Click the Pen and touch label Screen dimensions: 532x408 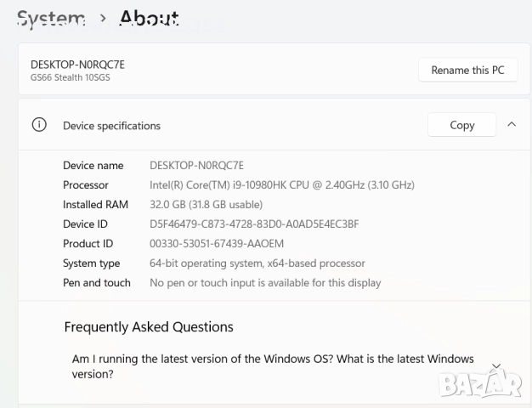coord(97,283)
